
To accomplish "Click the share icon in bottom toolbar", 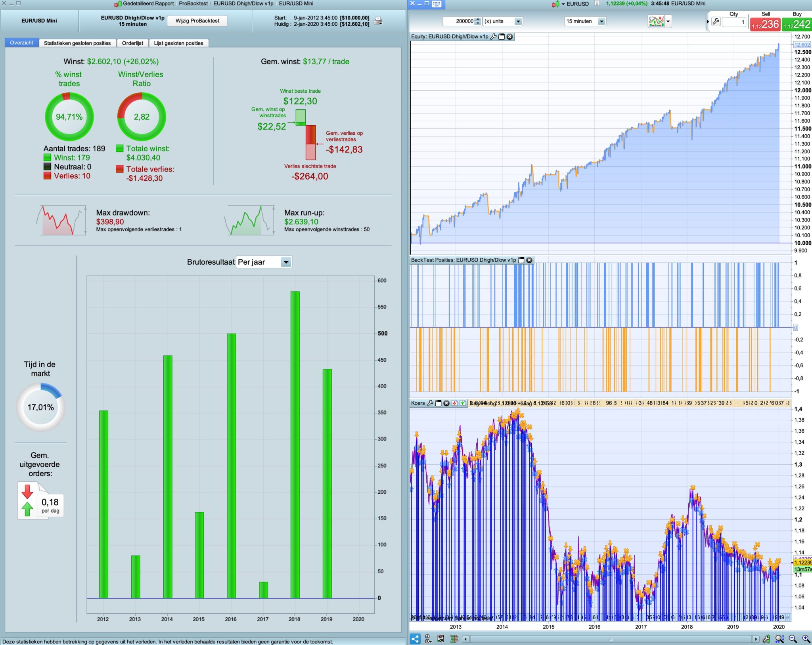I will pyautogui.click(x=415, y=639).
